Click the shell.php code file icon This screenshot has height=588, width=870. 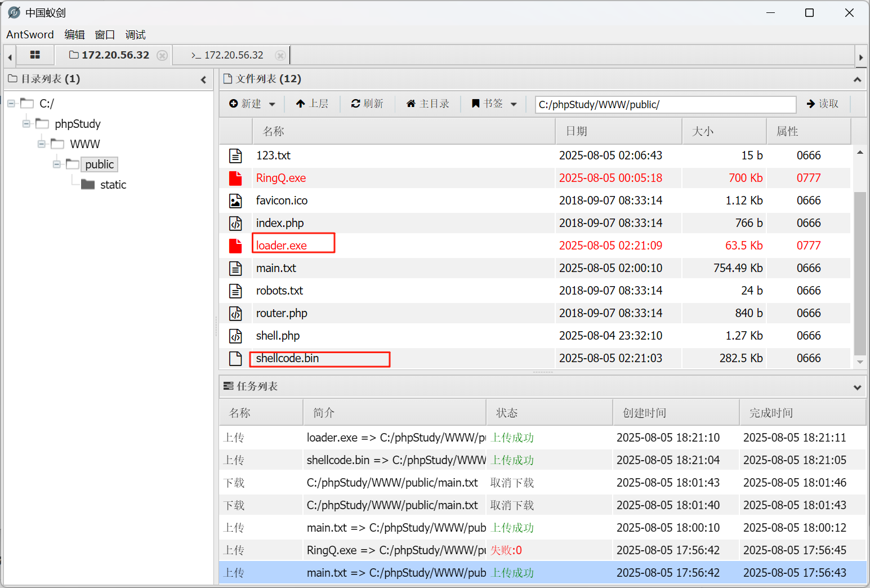pos(235,336)
